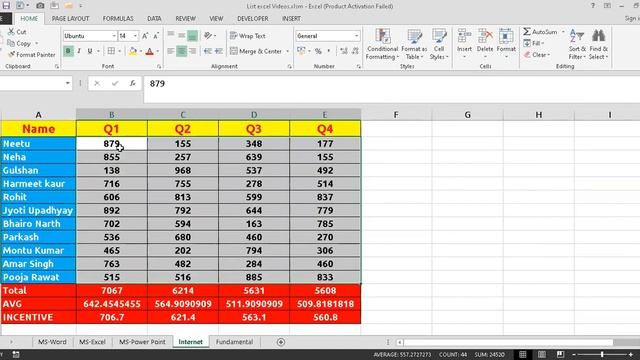The width and height of the screenshot is (640, 360).
Task: Decrease font size with the shrink font icon
Action: (156, 36)
